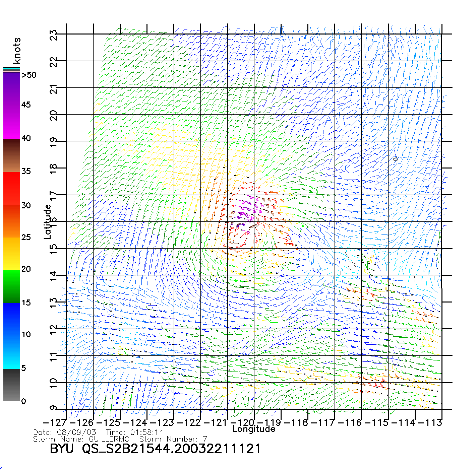Select the green 15–20 knots legend band
This screenshot has width=476, height=469.
(12, 286)
